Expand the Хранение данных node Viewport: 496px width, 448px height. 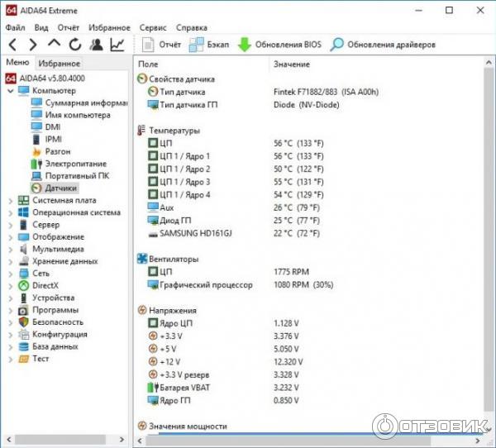(x=11, y=262)
